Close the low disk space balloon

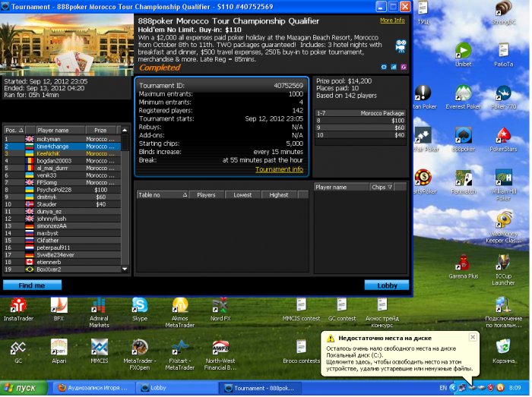pyautogui.click(x=472, y=337)
